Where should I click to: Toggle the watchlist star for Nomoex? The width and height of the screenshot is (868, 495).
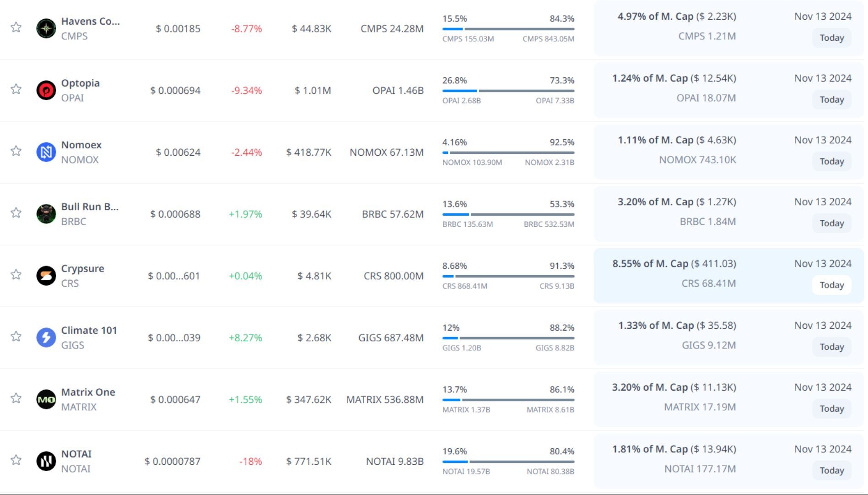tap(16, 151)
